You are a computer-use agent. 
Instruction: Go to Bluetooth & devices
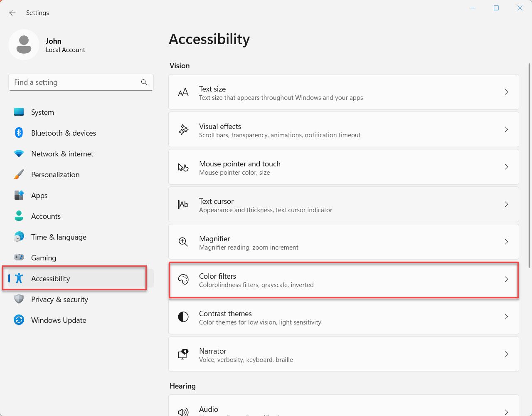coord(81,133)
